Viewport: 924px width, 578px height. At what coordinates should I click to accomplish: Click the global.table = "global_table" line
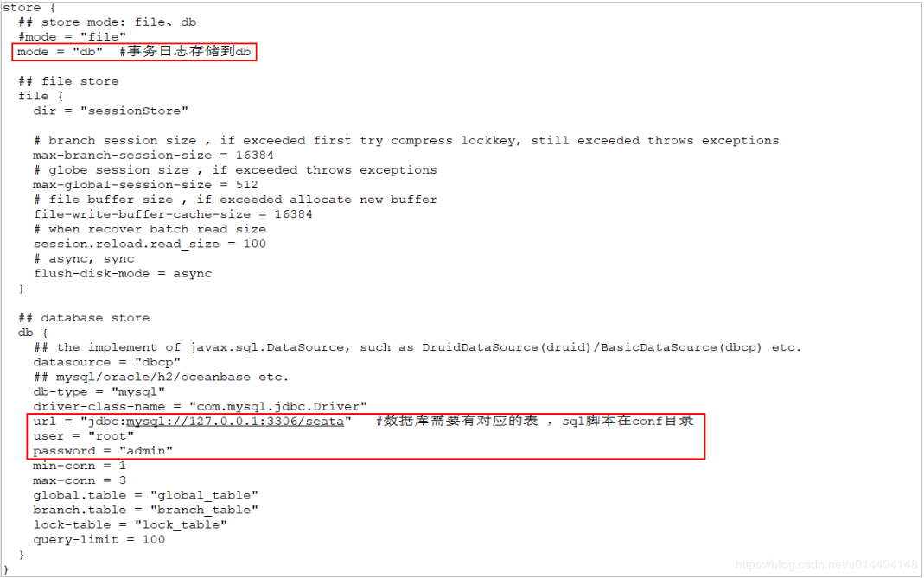pyautogui.click(x=145, y=496)
